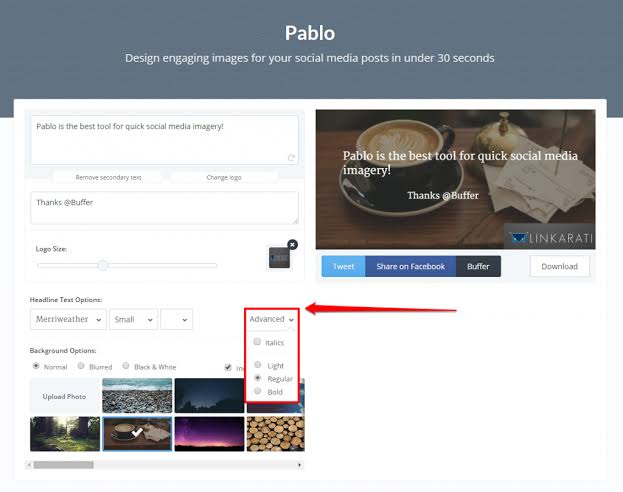Select the Light font weight
The width and height of the screenshot is (623, 492).
[257, 364]
